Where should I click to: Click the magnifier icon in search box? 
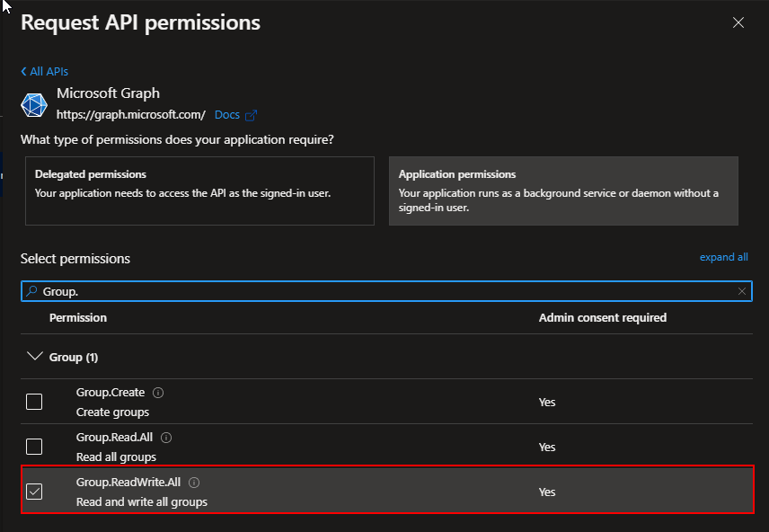[31, 291]
